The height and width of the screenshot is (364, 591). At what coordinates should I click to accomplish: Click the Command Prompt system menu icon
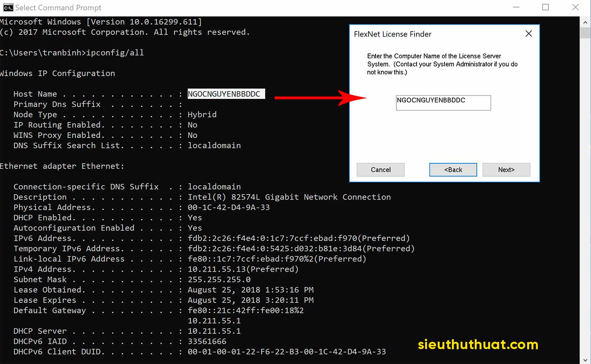[7, 7]
